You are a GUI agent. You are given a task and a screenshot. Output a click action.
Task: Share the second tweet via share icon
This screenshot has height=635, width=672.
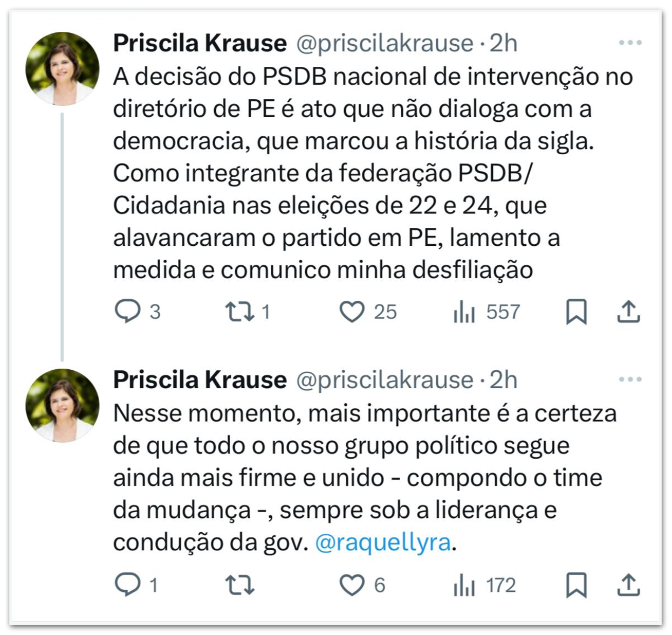628,585
